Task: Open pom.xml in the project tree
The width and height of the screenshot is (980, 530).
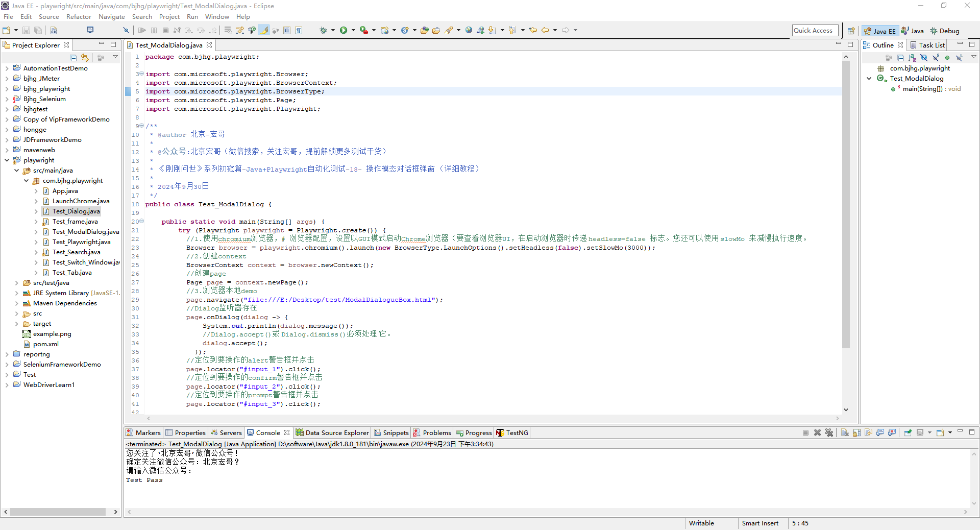Action: pyautogui.click(x=46, y=344)
